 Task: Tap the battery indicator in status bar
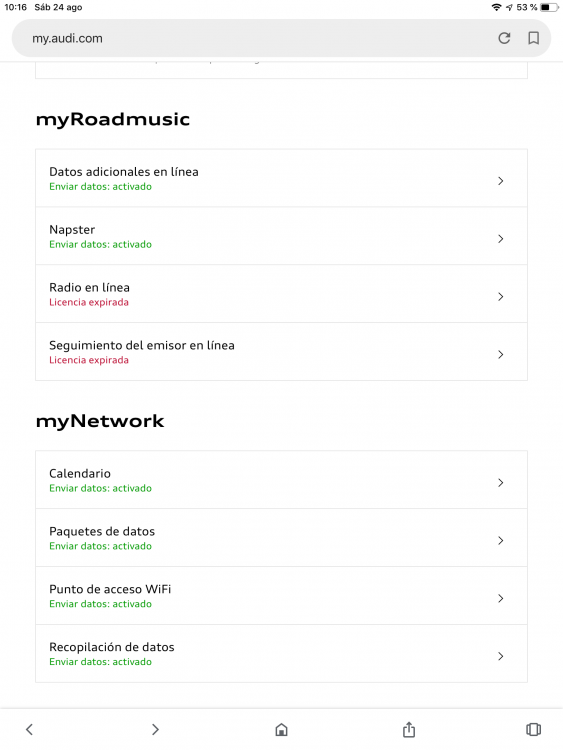[549, 7]
